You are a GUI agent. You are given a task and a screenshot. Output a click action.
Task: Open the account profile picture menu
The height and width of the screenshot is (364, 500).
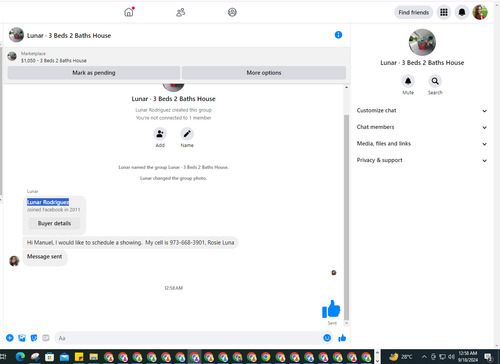click(480, 12)
